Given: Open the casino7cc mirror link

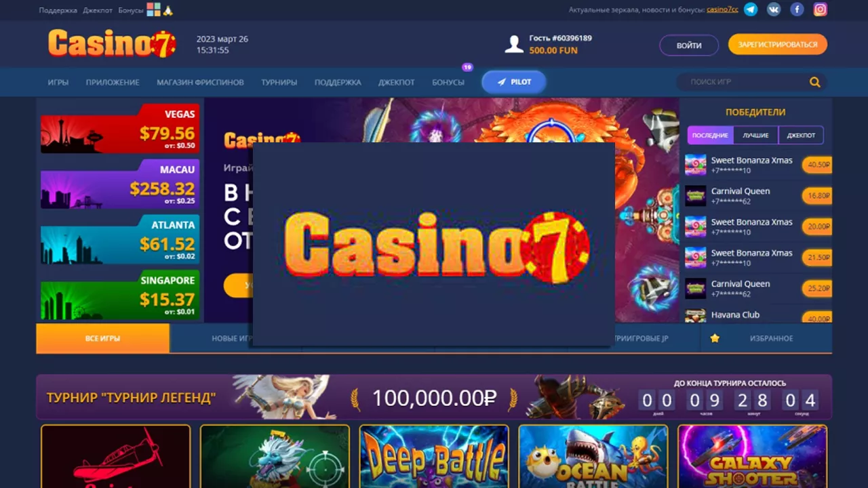Looking at the screenshot, I should (x=722, y=9).
